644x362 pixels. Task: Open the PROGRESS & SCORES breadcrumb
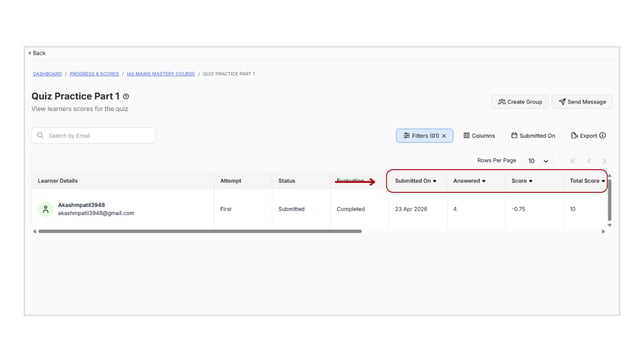[94, 74]
